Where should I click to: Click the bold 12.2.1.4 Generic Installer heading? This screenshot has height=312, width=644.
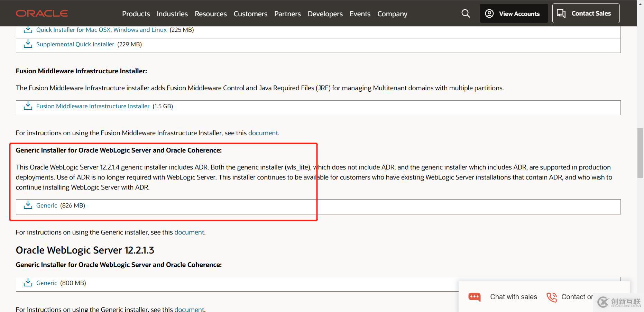tap(119, 150)
